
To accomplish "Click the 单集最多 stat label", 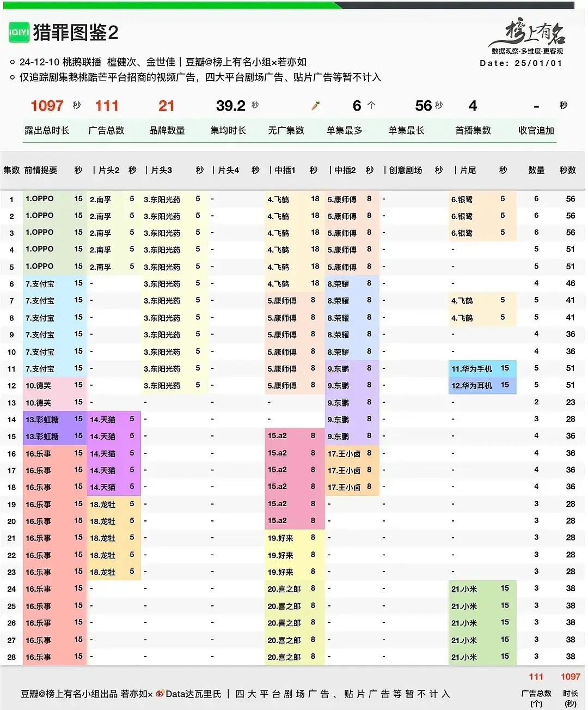I will (344, 131).
